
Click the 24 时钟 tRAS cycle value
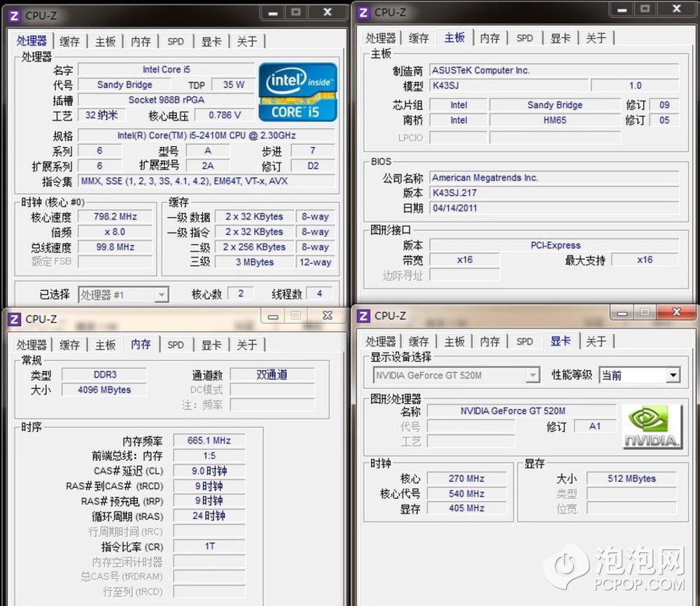209,516
